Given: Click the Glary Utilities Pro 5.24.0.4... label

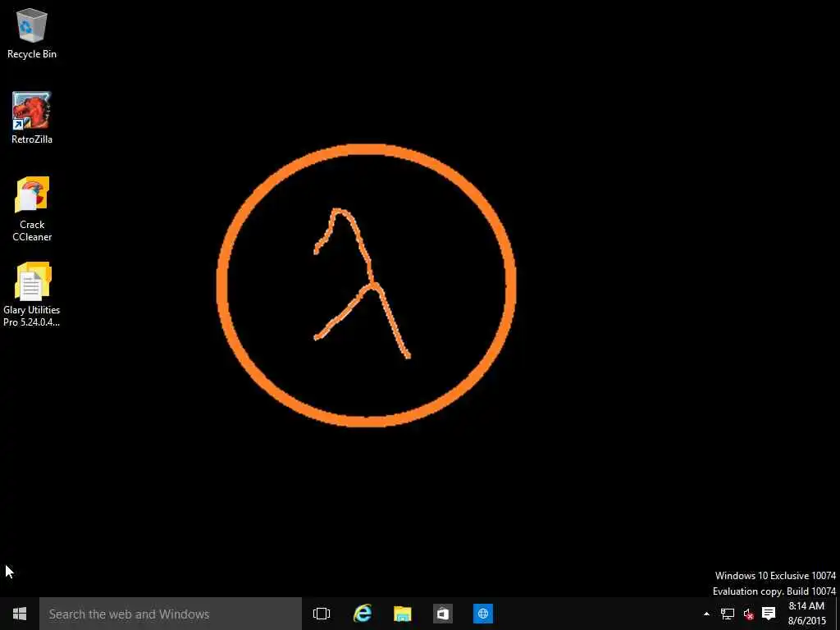Looking at the screenshot, I should (x=32, y=316).
